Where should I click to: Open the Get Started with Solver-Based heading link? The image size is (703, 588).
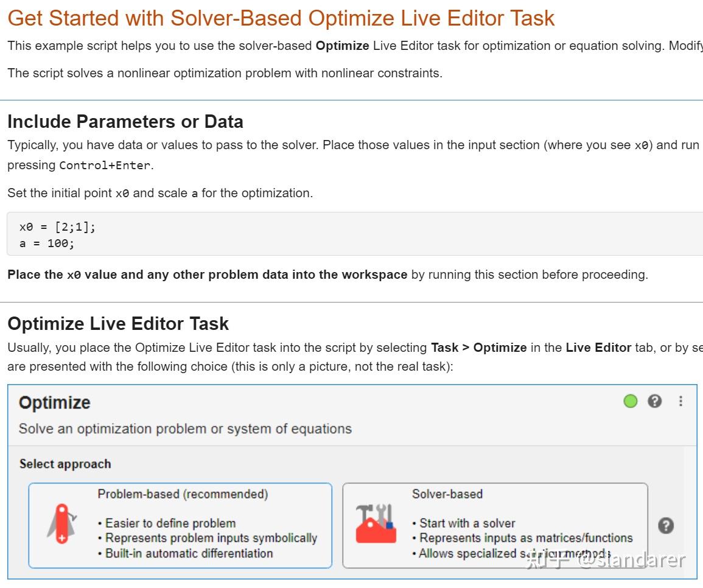pyautogui.click(x=281, y=18)
